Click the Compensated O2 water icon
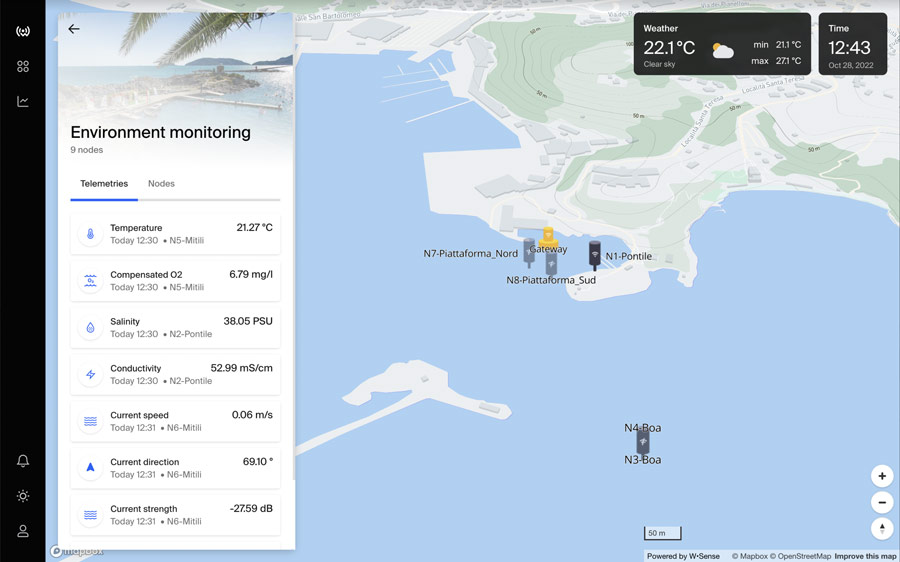Viewport: 900px width, 562px height. (90, 281)
